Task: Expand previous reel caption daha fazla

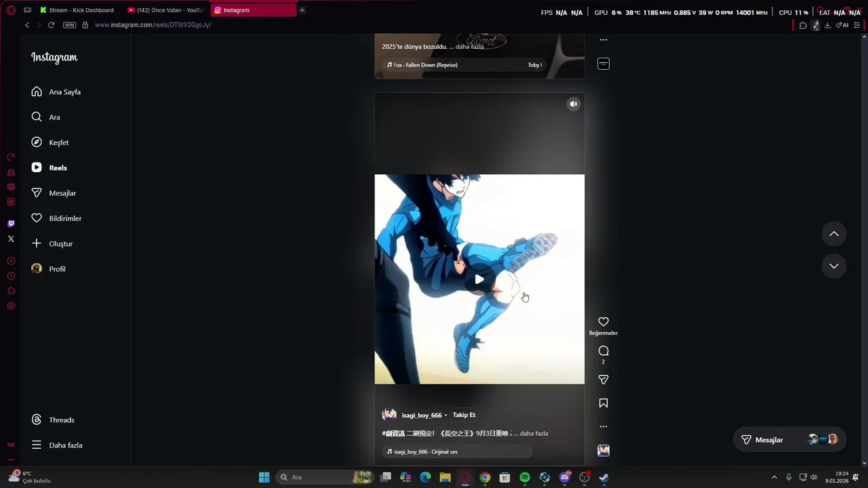Action: point(469,47)
